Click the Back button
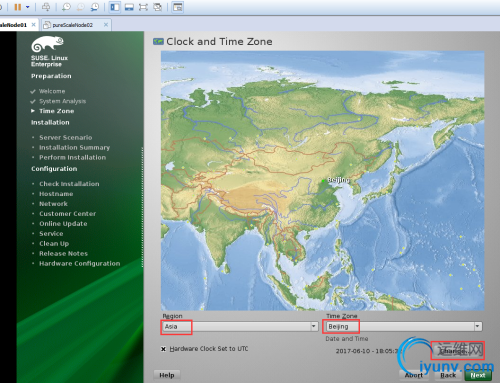The height and width of the screenshot is (383, 500). click(448, 375)
